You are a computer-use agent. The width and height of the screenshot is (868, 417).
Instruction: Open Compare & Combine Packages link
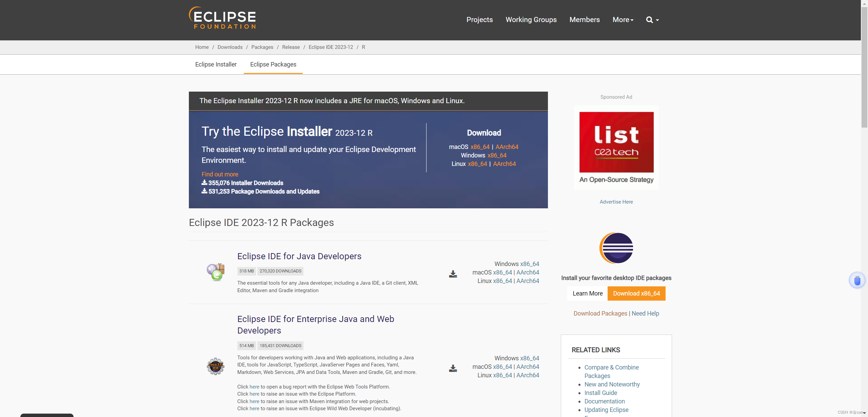611,372
